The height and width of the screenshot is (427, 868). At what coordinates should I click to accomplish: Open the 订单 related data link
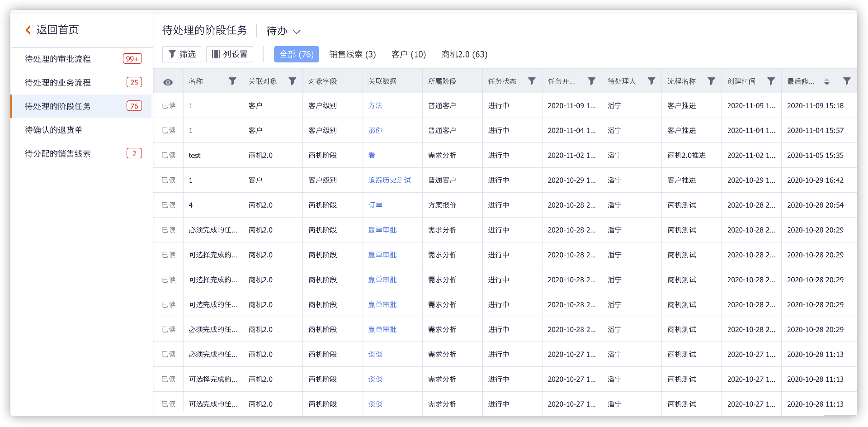pyautogui.click(x=375, y=205)
